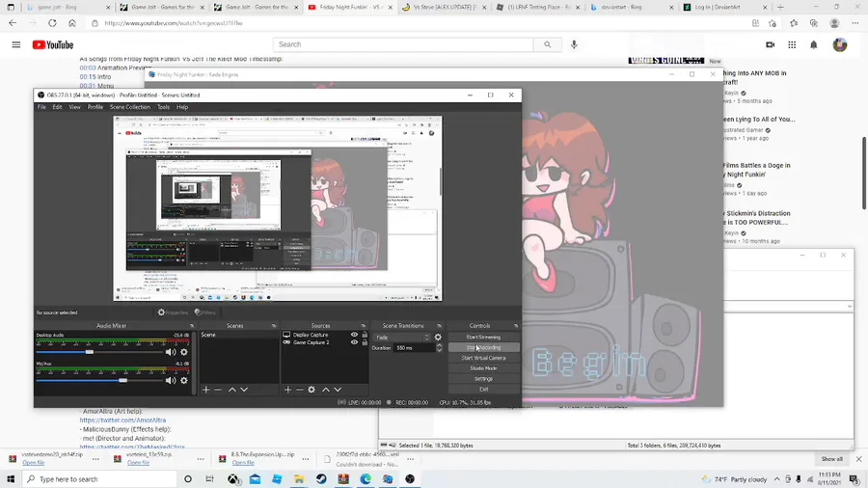Increase transition Duration with up stepper
This screenshot has height=488, width=868.
(439, 346)
